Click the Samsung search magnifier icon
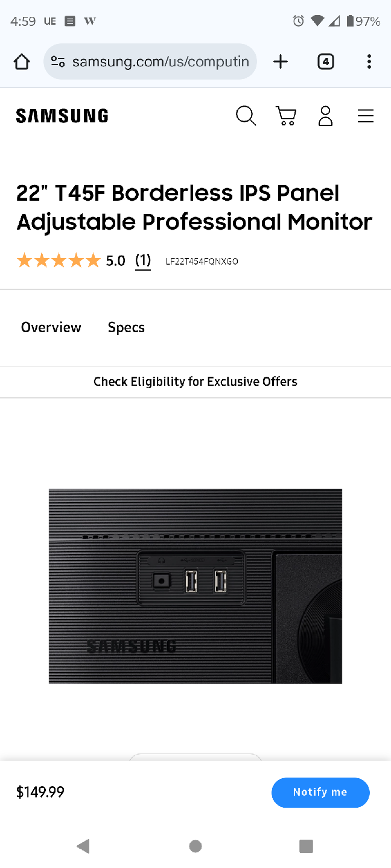The width and height of the screenshot is (391, 868). click(x=246, y=116)
